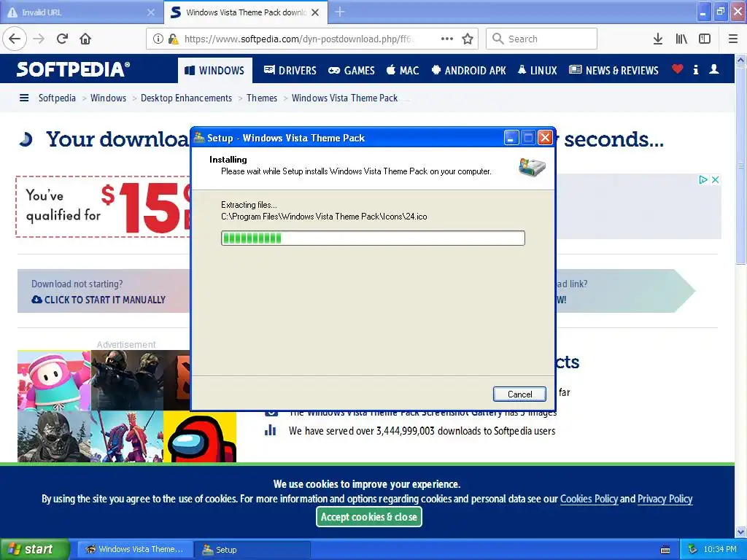
Task: Click the browser forward arrow
Action: pos(39,39)
